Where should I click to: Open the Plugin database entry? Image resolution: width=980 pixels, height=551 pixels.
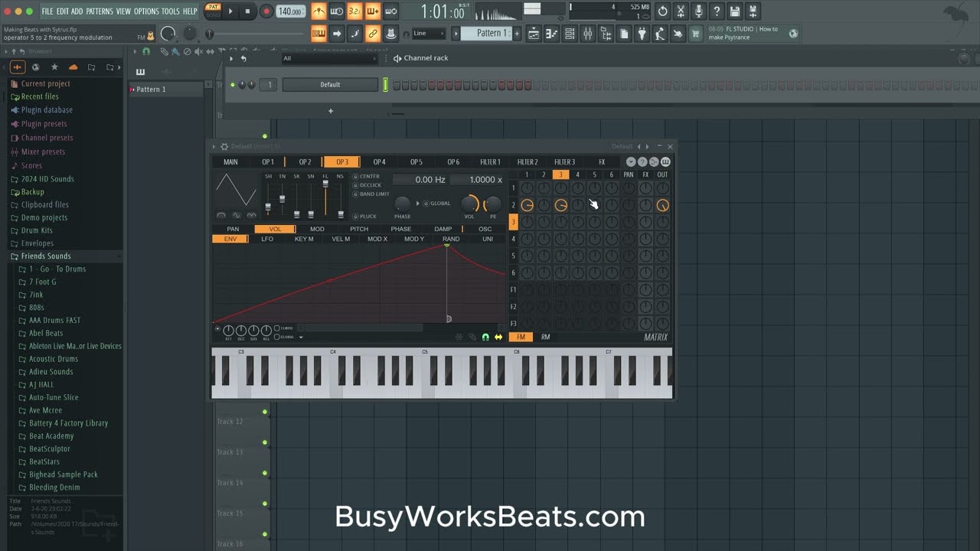point(47,110)
